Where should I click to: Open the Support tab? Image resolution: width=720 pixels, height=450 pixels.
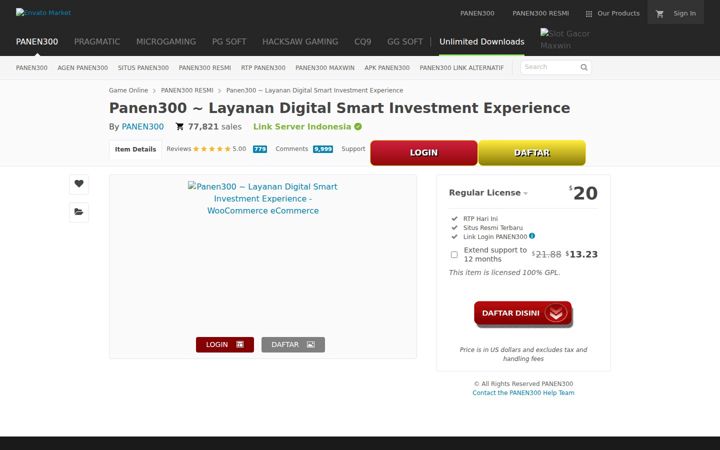[353, 149]
